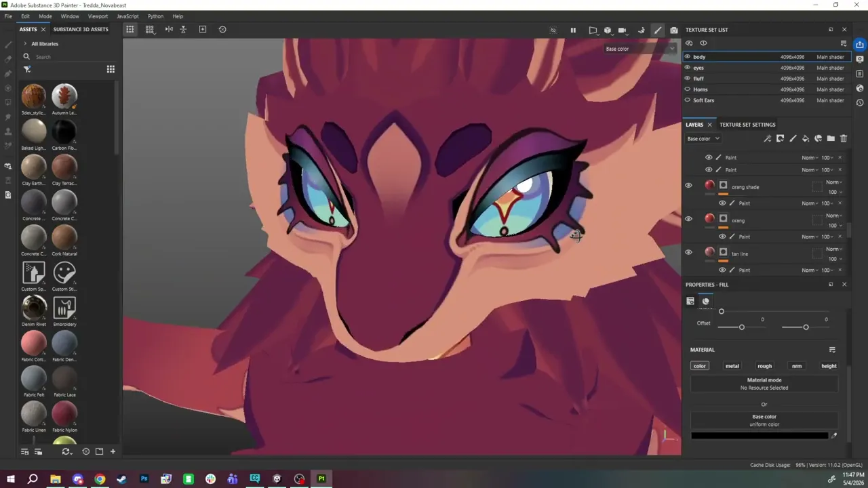The width and height of the screenshot is (868, 488).
Task: Toggle the nrm material channel button
Action: (x=797, y=366)
